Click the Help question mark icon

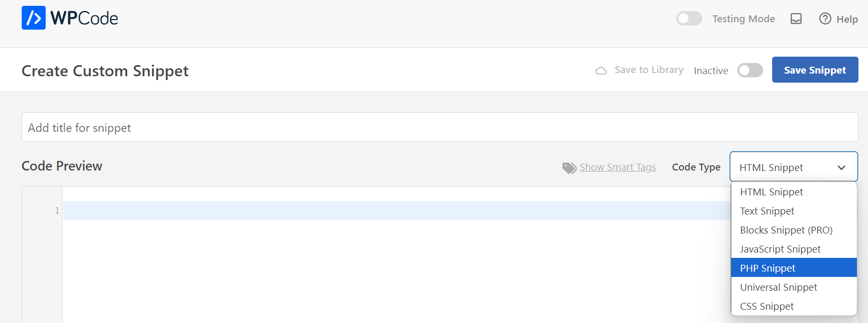tap(825, 19)
